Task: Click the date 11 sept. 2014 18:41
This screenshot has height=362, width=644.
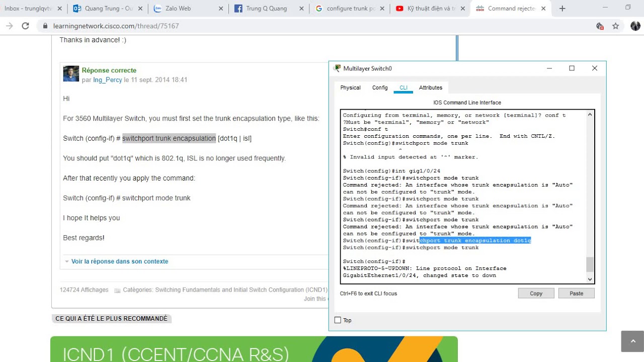Action: tap(159, 80)
